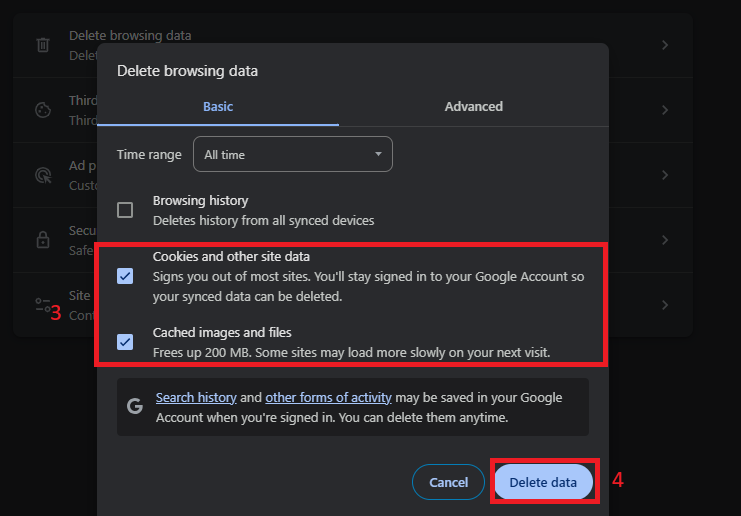Click the Security padlock icon
Screen dimensions: 741x516
[x=43, y=240]
